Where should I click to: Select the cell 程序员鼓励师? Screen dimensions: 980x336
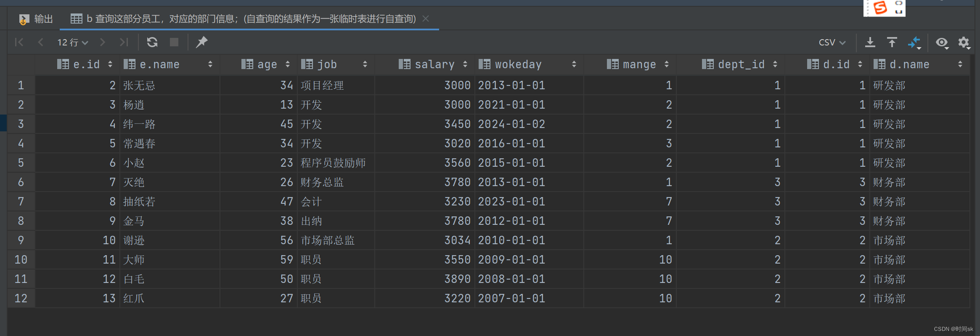(x=336, y=163)
